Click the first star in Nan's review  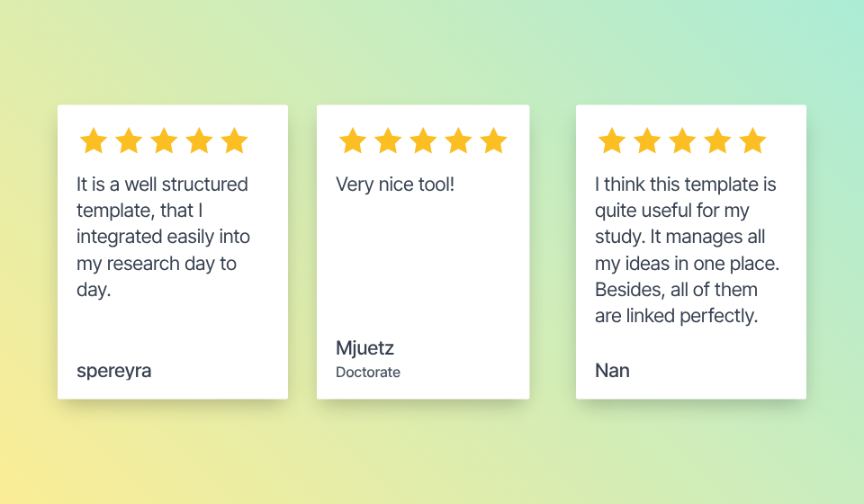(x=612, y=140)
